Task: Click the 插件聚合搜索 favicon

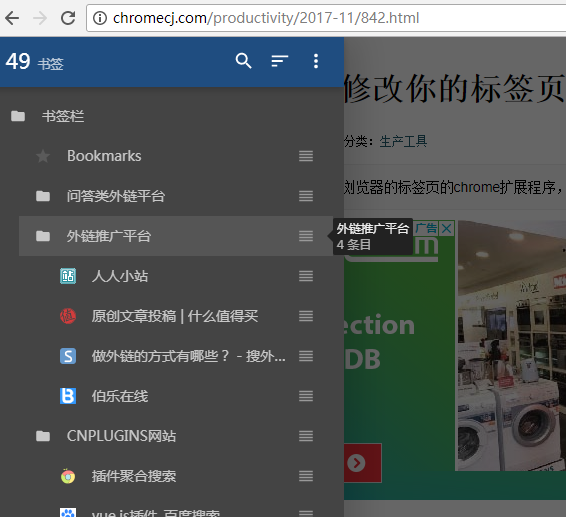Action: [x=68, y=477]
